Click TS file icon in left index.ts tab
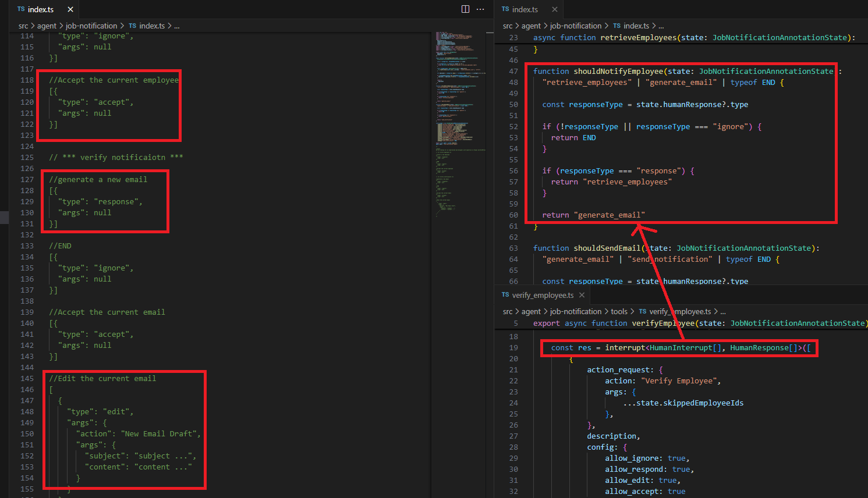The width and height of the screenshot is (868, 498). coord(21,9)
